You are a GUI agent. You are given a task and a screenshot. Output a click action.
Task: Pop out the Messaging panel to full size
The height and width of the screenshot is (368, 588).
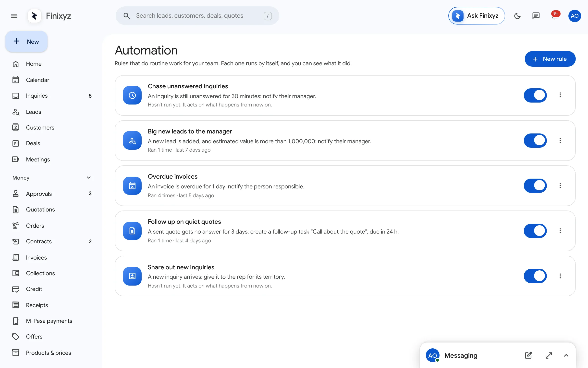tap(549, 355)
